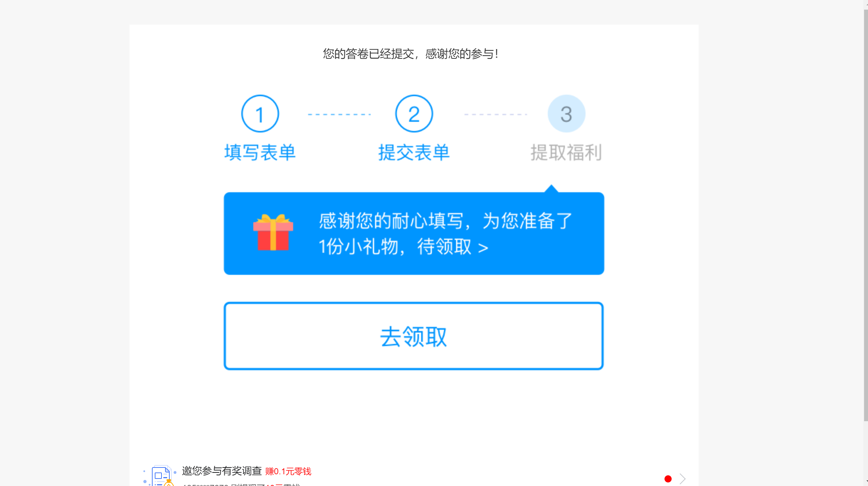Select the 提交表单 step label
This screenshot has width=868, height=486.
[414, 153]
